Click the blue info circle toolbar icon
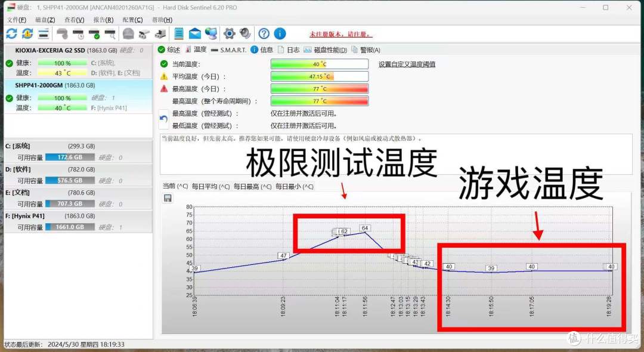 click(280, 33)
